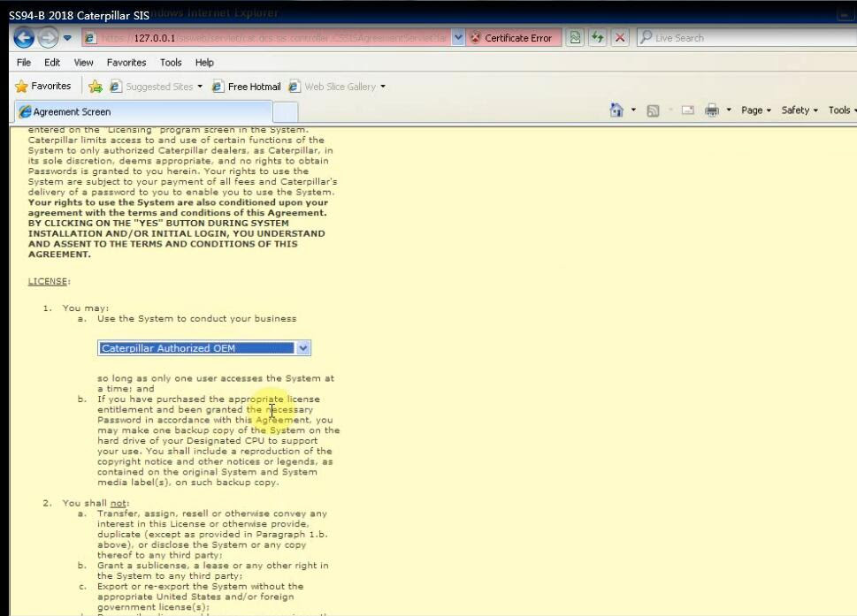Image resolution: width=857 pixels, height=616 pixels.
Task: Click the Favorites star button
Action: click(x=43, y=87)
